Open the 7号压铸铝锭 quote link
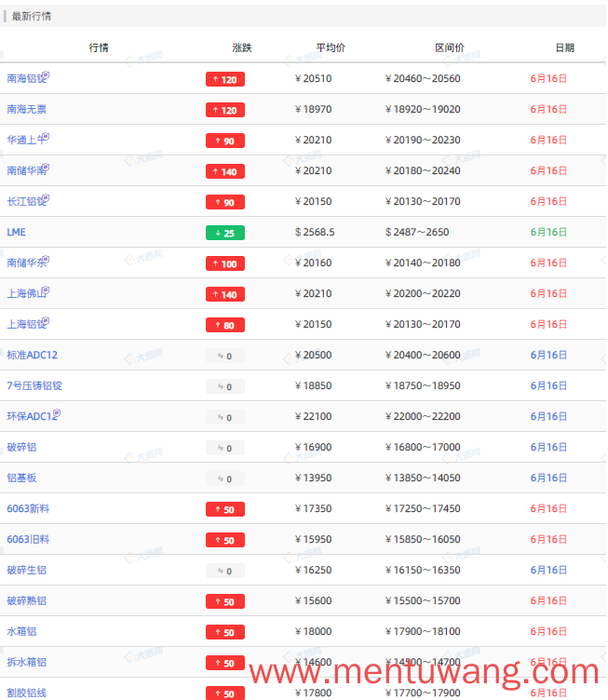 click(34, 385)
